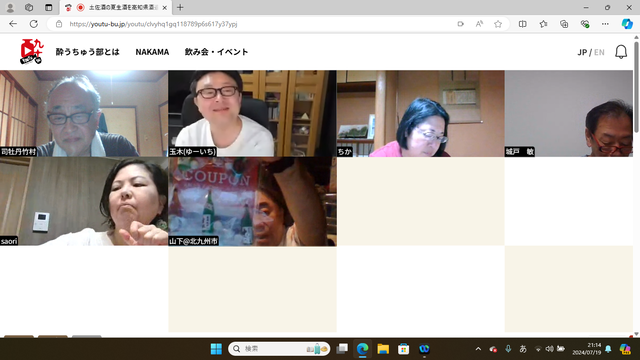Select the 玉木(ゆーいち) video tile

[x=252, y=113]
